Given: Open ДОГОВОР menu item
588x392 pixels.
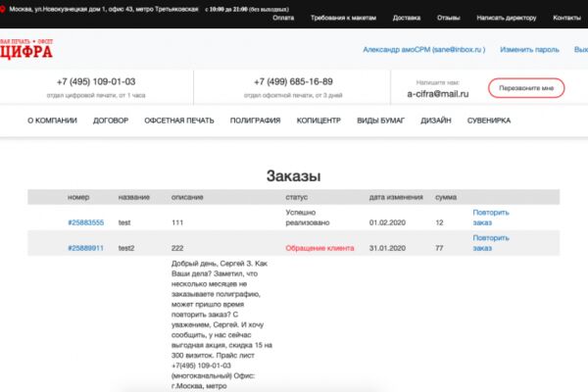Looking at the screenshot, I should [111, 121].
